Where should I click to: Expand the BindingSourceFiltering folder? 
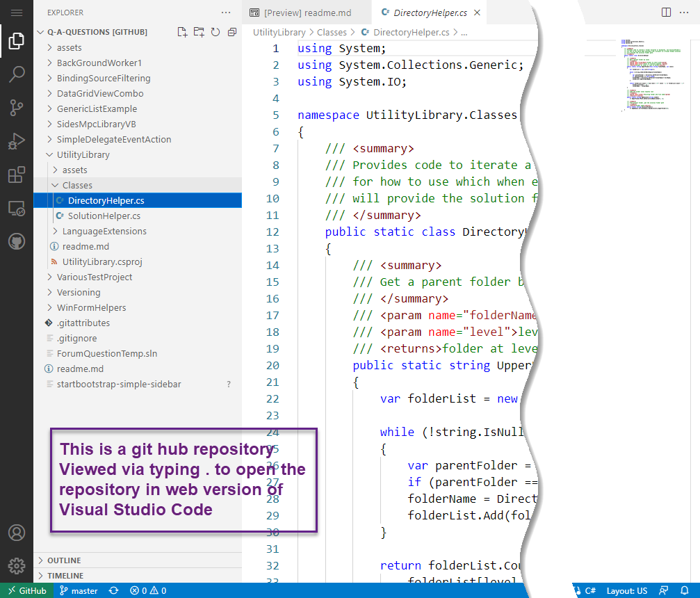(138, 78)
